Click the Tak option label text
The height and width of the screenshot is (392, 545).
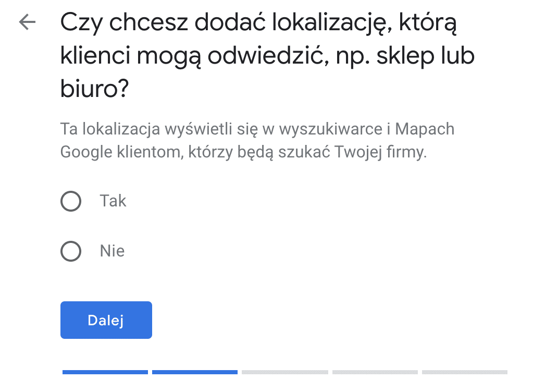pyautogui.click(x=113, y=201)
